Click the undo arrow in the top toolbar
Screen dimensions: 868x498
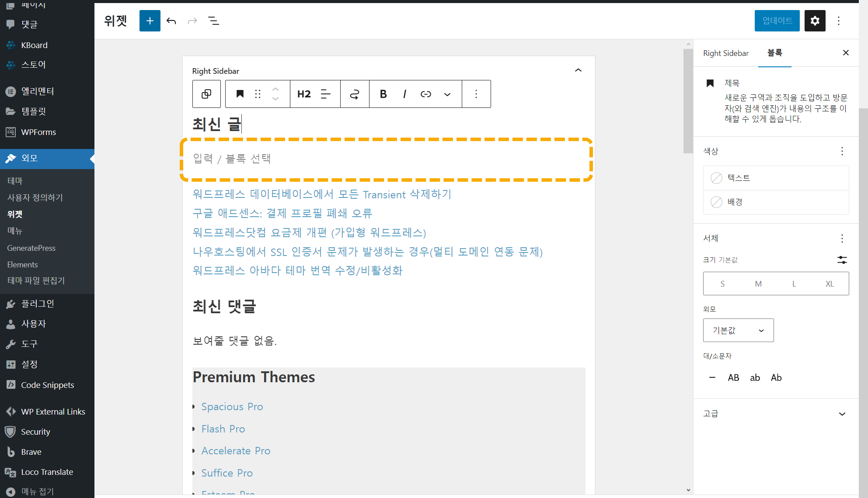pos(171,21)
